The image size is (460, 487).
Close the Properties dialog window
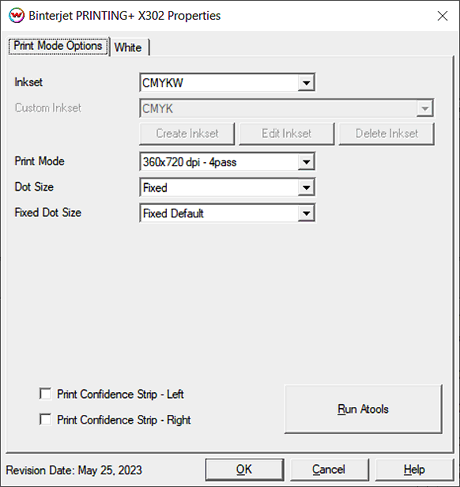(x=442, y=16)
